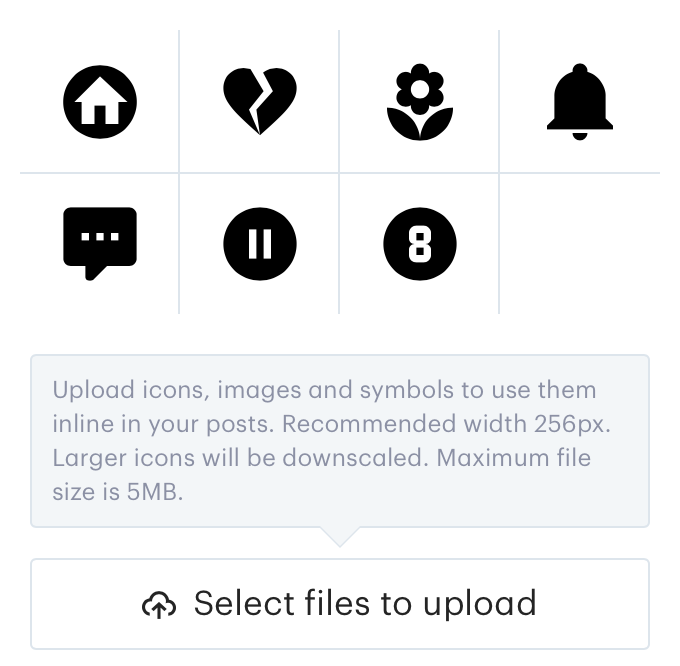Insert the house symbol into post
Viewport: 680px width, 666px height.
(x=100, y=102)
